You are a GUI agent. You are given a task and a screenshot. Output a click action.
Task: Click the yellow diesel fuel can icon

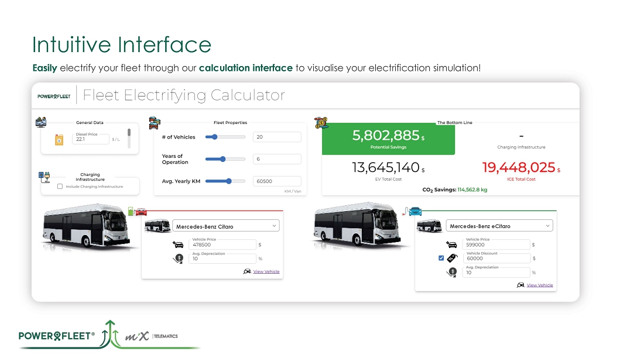pos(59,140)
